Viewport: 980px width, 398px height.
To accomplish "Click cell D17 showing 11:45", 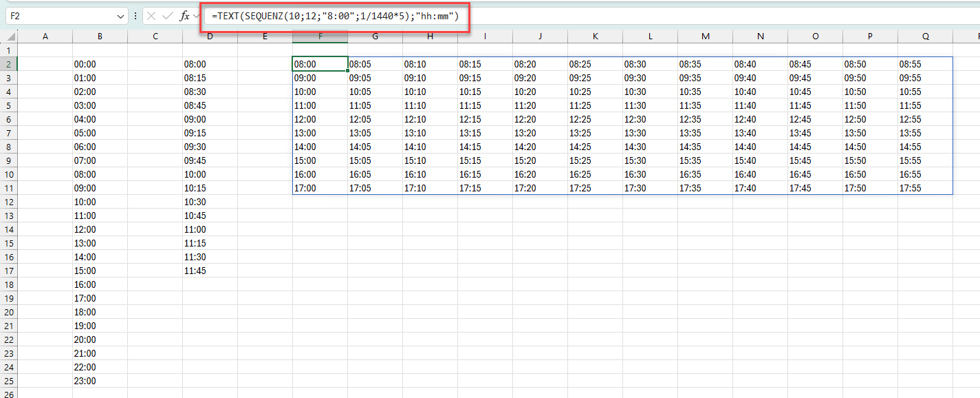I will click(x=210, y=271).
